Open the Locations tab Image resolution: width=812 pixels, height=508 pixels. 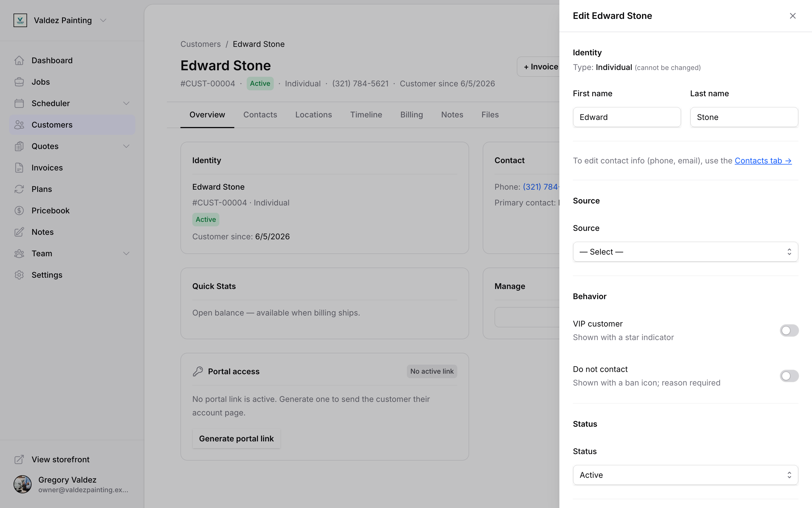point(314,115)
